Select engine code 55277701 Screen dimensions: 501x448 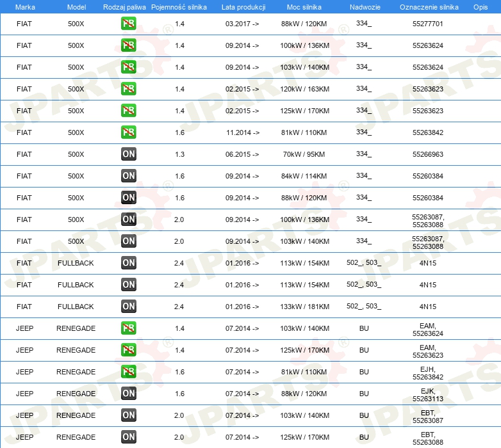(x=427, y=24)
